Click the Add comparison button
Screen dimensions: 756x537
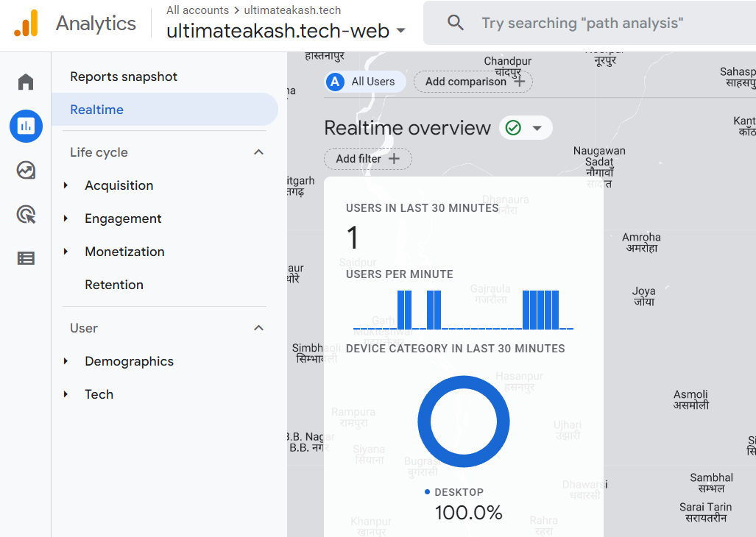(x=473, y=82)
